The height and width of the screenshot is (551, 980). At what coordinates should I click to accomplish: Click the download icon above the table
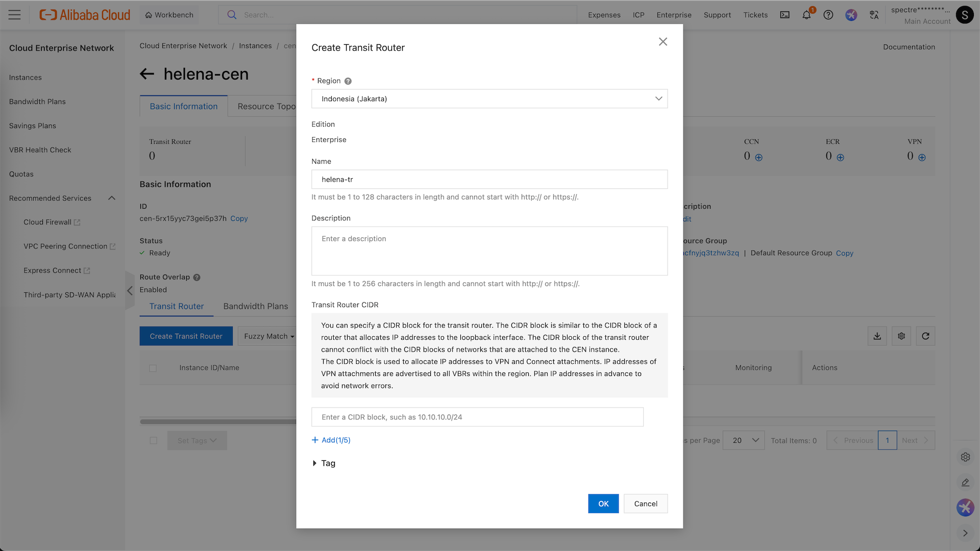(877, 336)
